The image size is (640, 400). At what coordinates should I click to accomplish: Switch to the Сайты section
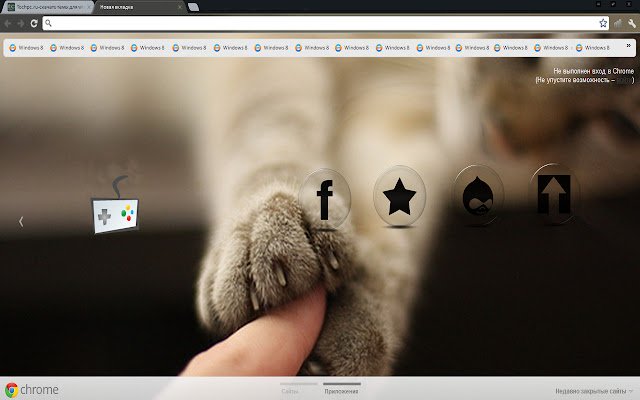click(299, 389)
